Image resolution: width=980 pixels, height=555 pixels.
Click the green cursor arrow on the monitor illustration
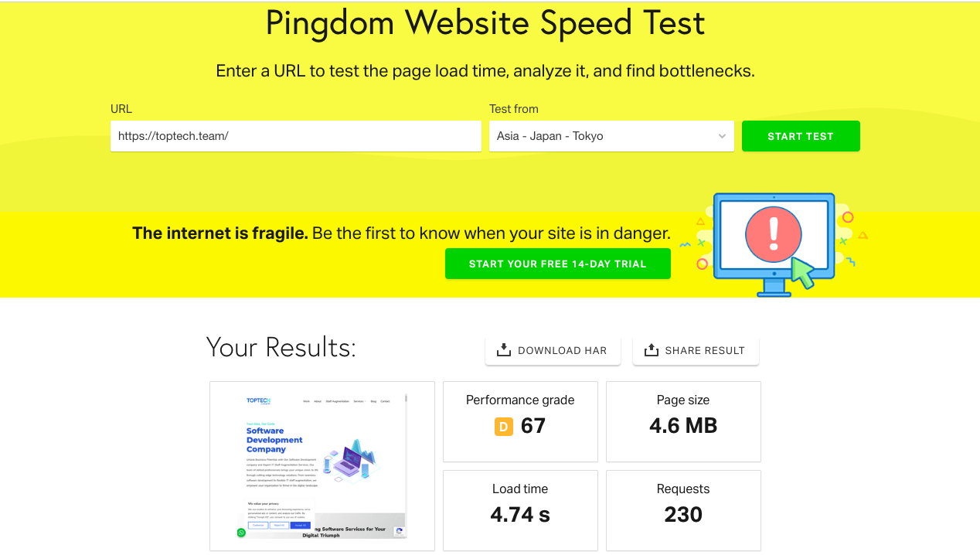coord(802,272)
